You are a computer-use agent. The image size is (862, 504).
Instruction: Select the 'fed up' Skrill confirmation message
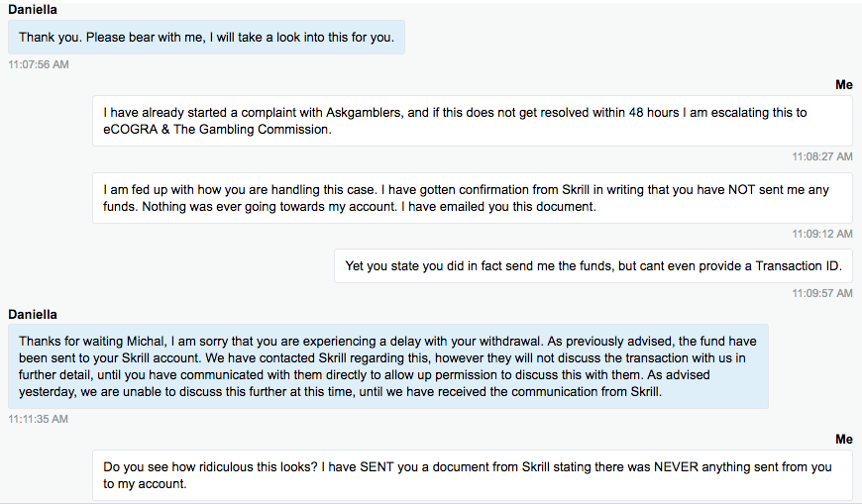click(x=473, y=198)
